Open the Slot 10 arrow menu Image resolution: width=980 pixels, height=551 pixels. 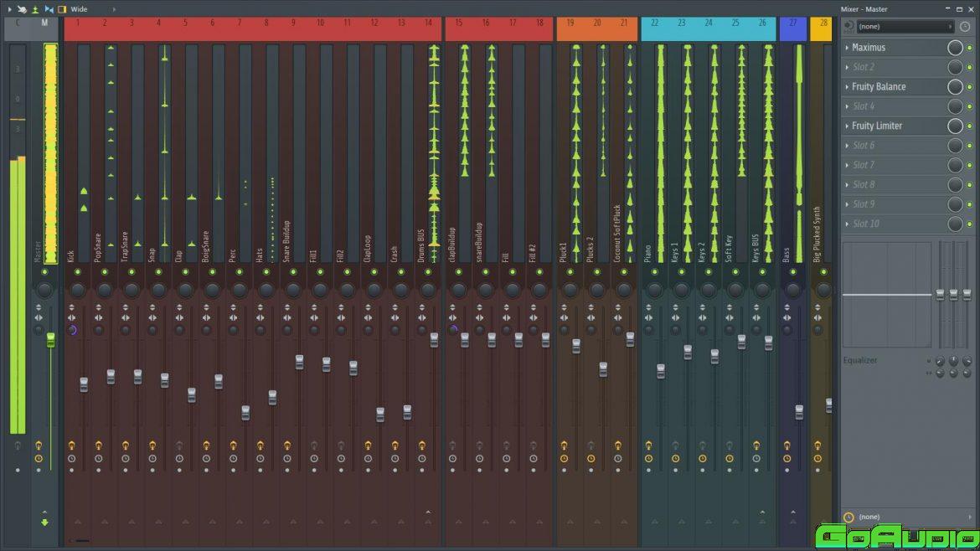point(847,224)
